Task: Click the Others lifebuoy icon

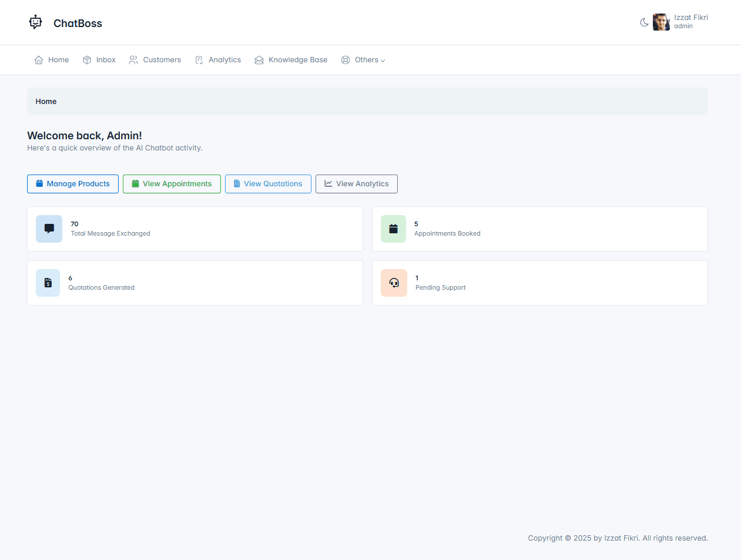Action: (x=346, y=60)
